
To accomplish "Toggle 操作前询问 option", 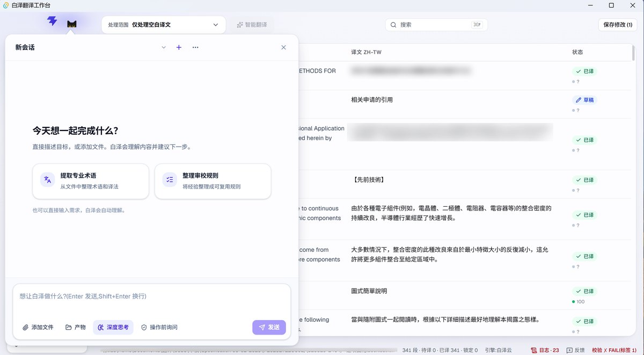I will click(159, 327).
